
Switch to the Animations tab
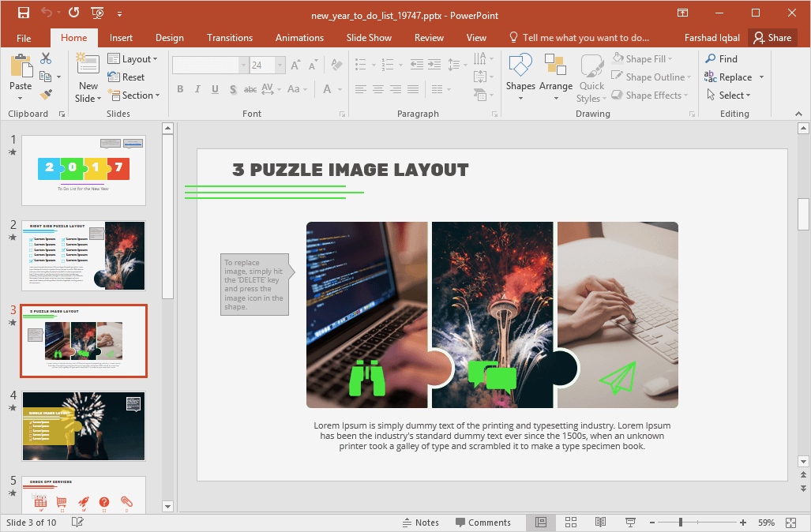point(299,38)
